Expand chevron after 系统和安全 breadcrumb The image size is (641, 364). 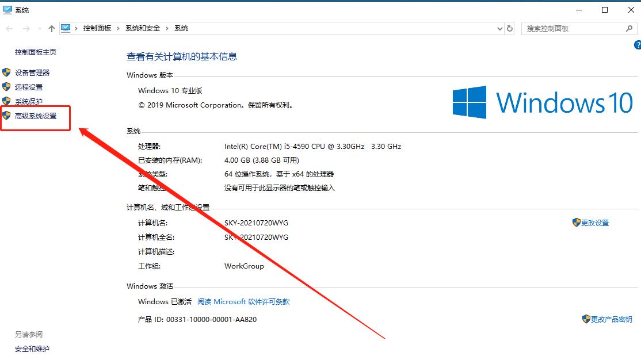coord(167,29)
